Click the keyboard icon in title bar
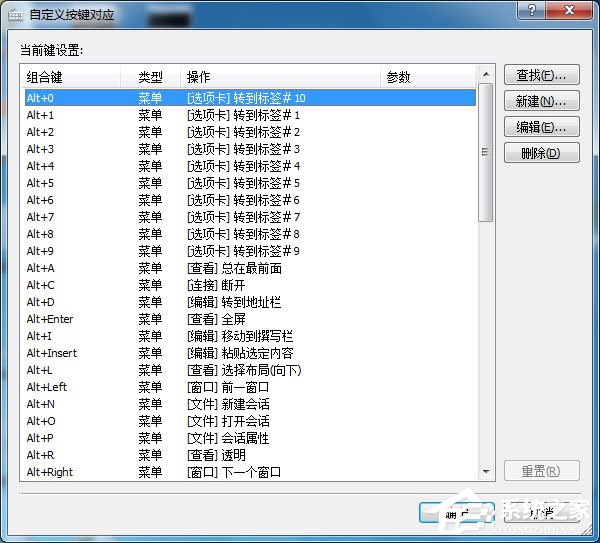The width and height of the screenshot is (600, 543). 16,15
